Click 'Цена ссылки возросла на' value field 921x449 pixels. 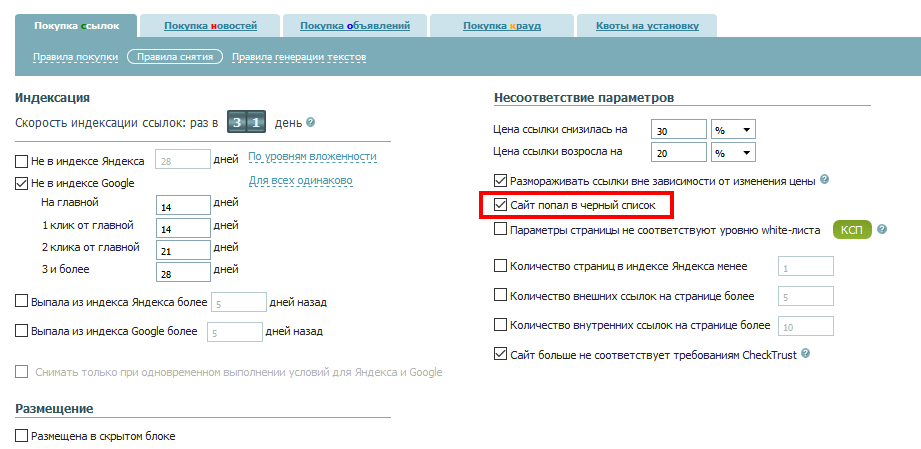(x=679, y=152)
